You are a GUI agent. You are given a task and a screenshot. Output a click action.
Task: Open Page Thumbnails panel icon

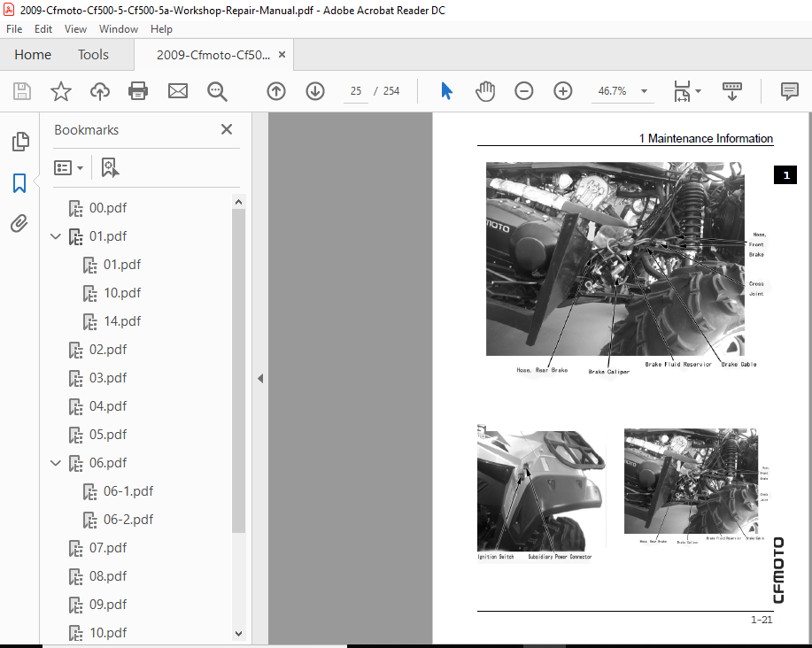coord(20,142)
